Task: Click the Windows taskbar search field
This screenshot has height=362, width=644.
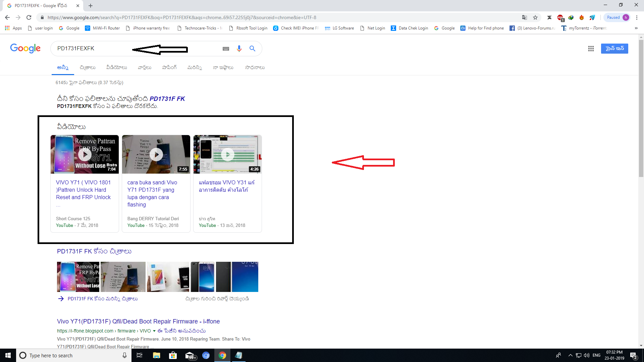Action: tap(73, 355)
